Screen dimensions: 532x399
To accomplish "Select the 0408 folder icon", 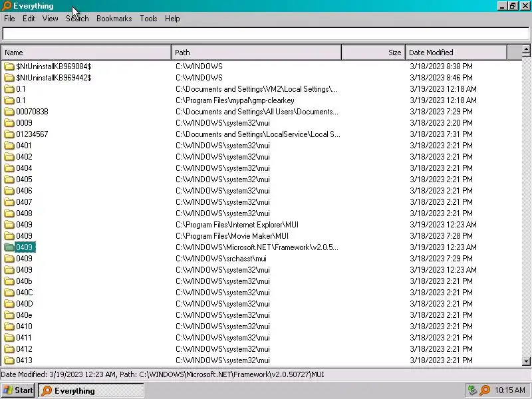I will tap(9, 213).
